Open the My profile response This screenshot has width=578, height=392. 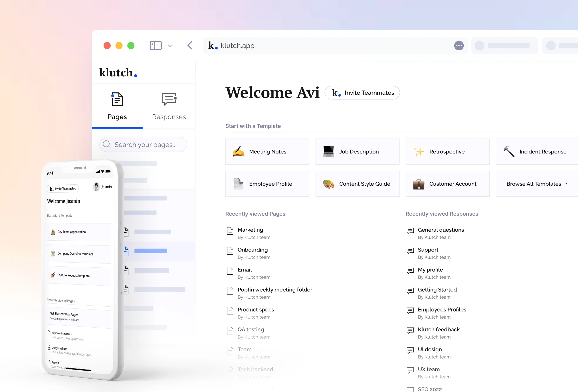point(430,270)
